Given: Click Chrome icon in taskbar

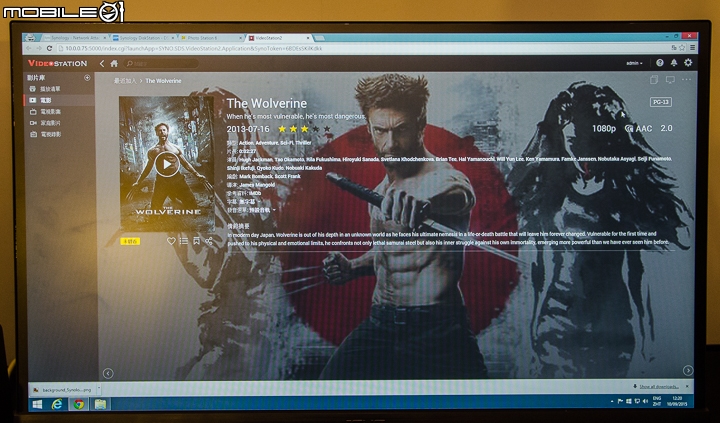Looking at the screenshot, I should point(79,404).
